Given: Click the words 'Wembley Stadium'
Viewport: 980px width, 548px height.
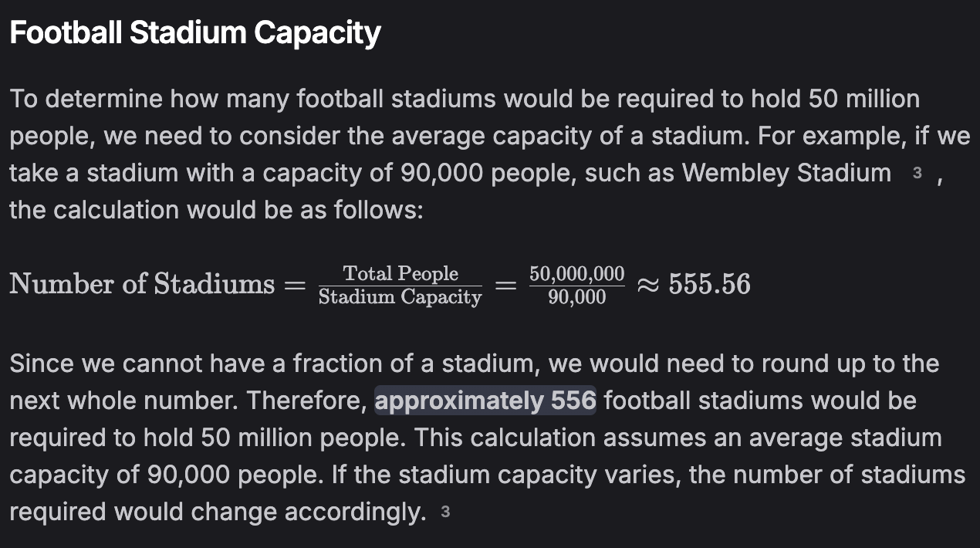Looking at the screenshot, I should tap(786, 173).
